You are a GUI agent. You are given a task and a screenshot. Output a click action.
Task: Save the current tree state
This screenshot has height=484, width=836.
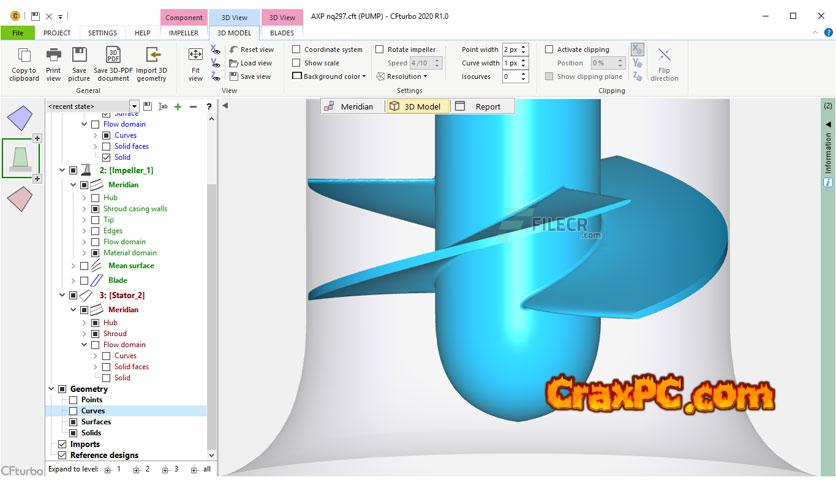click(148, 106)
